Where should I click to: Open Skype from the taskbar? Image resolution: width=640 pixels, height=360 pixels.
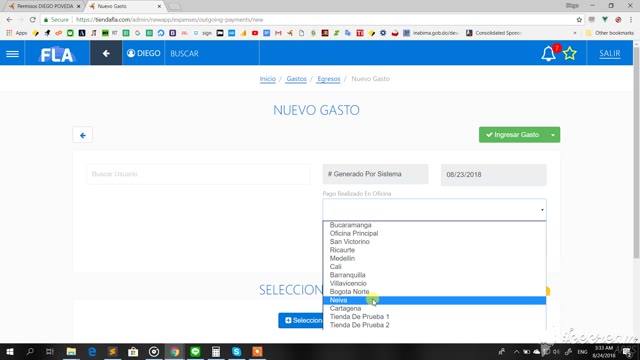tap(236, 351)
